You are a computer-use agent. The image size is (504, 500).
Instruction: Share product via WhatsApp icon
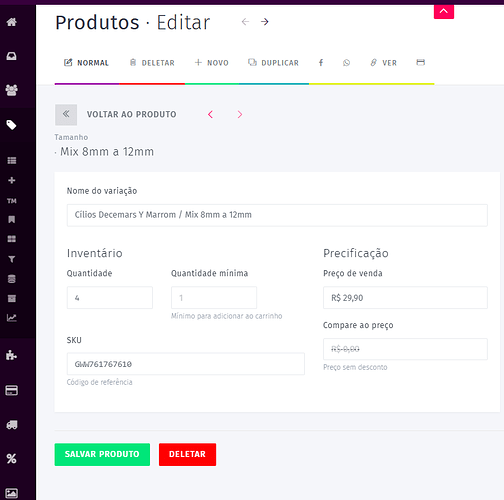346,63
